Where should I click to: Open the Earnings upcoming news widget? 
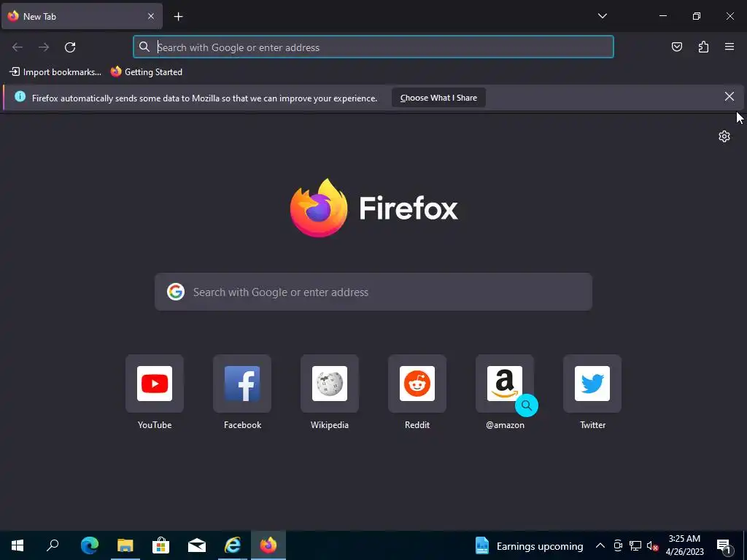[530, 545]
